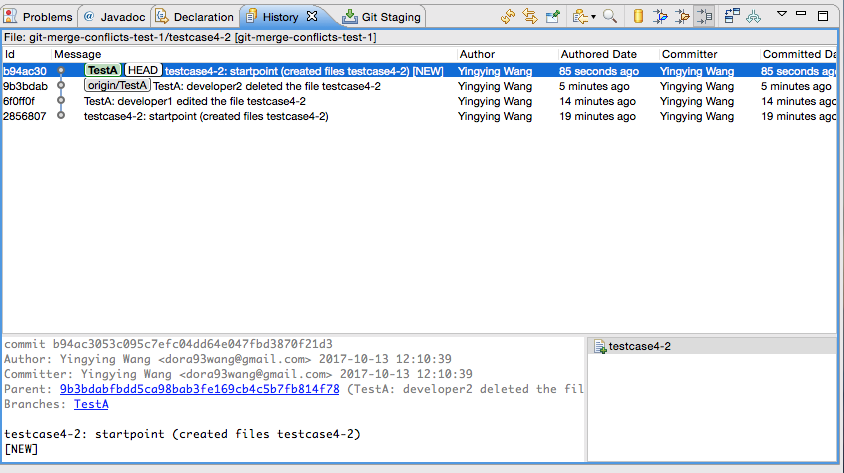Click File path label above the table
844x473 pixels.
pos(190,37)
